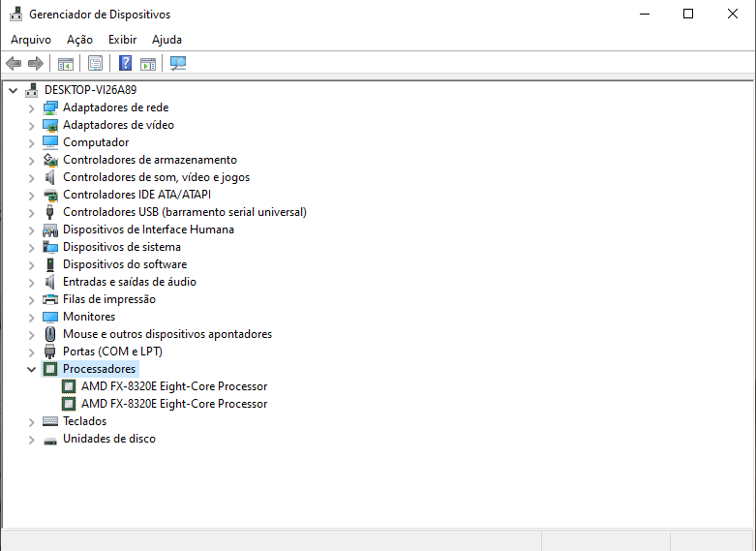This screenshot has height=551, width=756.
Task: Click the blue Help question mark icon
Action: (126, 63)
